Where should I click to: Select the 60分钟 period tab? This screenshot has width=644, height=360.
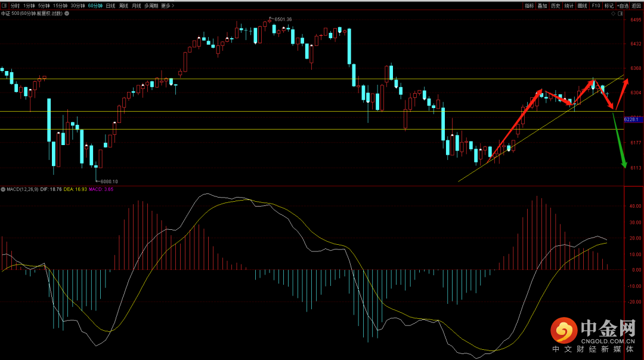(x=95, y=6)
